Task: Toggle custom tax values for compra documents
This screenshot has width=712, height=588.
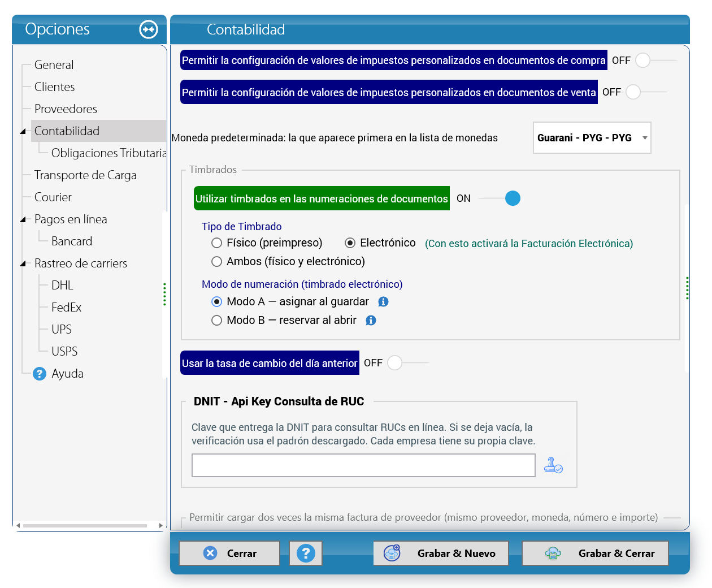Action: click(x=655, y=60)
